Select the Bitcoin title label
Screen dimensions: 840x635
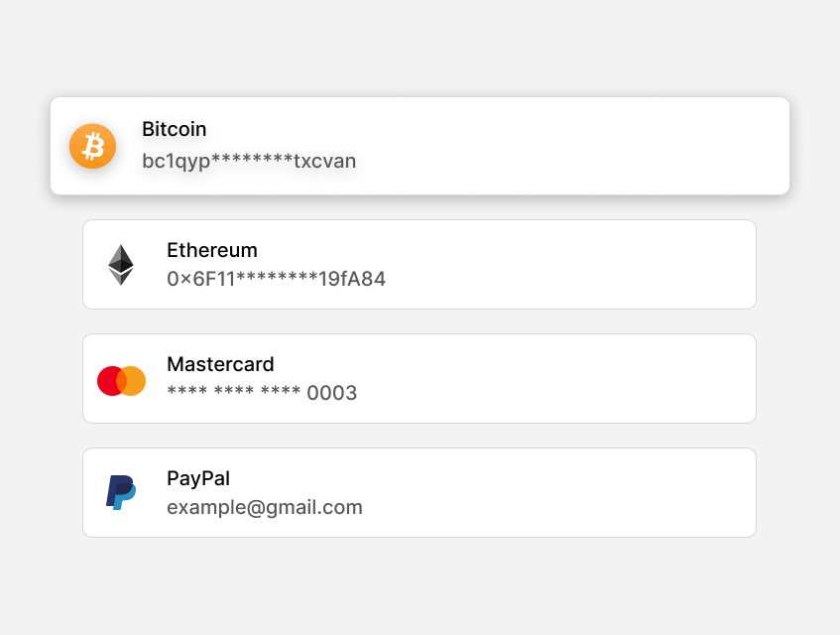[175, 129]
